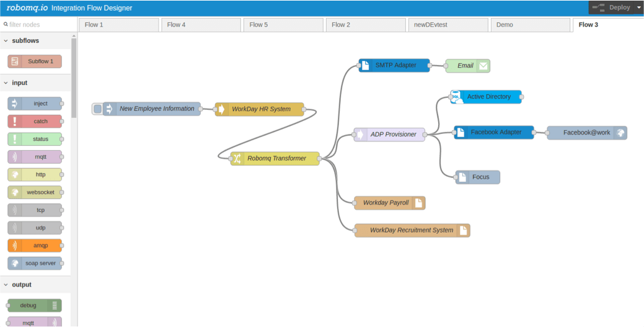The width and height of the screenshot is (644, 327).
Task: Click the Active Directory SQL icon
Action: [457, 97]
